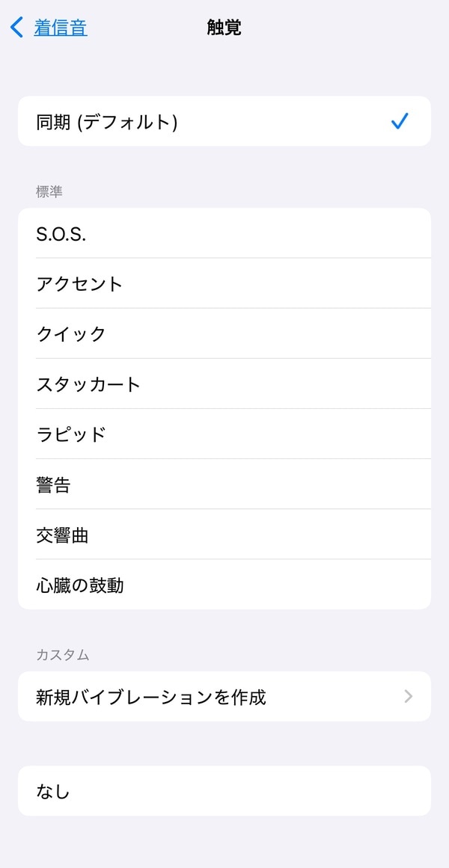The height and width of the screenshot is (868, 449).
Task: Select 同期 (デフォルト) haptic option
Action: pos(107,122)
